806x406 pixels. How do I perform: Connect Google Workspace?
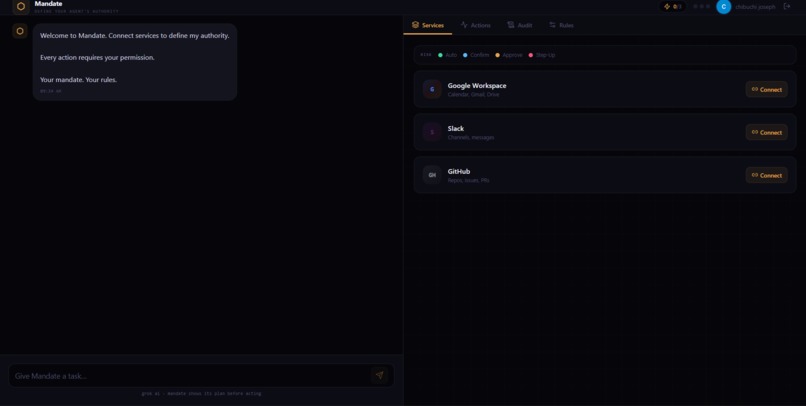tap(766, 89)
